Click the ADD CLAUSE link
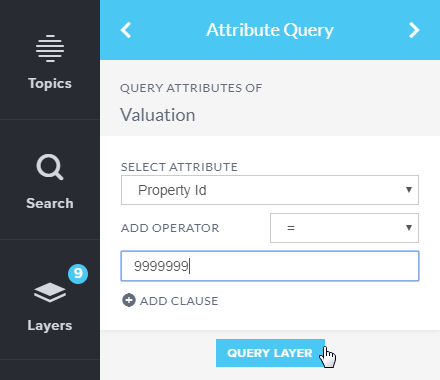This screenshot has height=380, width=440. coord(179,301)
